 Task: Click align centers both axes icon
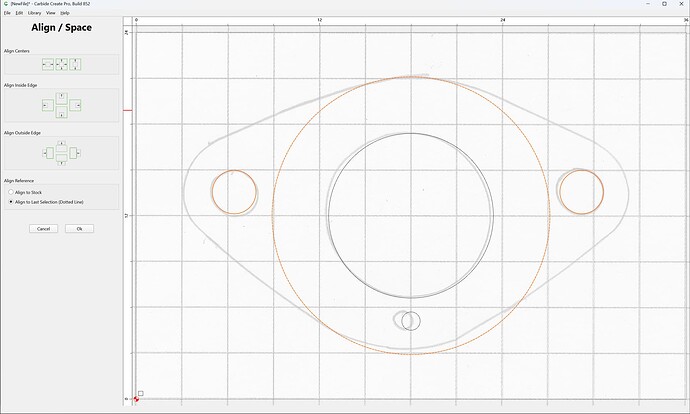[62, 65]
